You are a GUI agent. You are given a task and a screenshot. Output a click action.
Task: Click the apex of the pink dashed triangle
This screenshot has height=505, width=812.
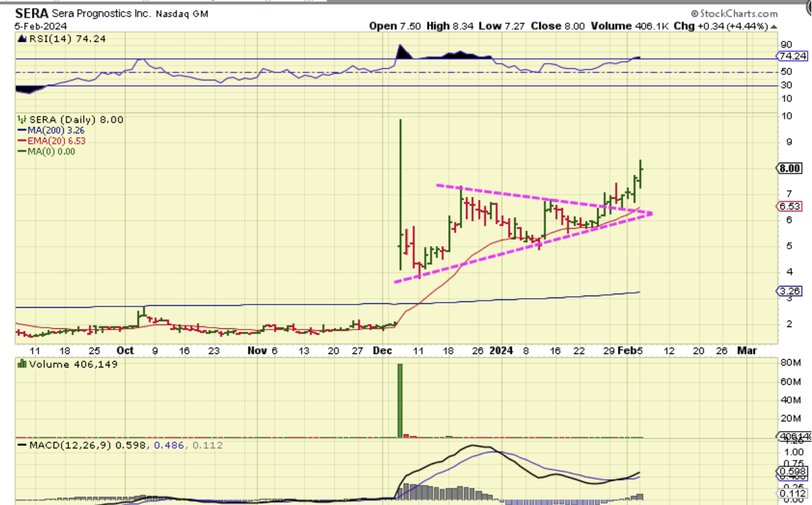651,213
